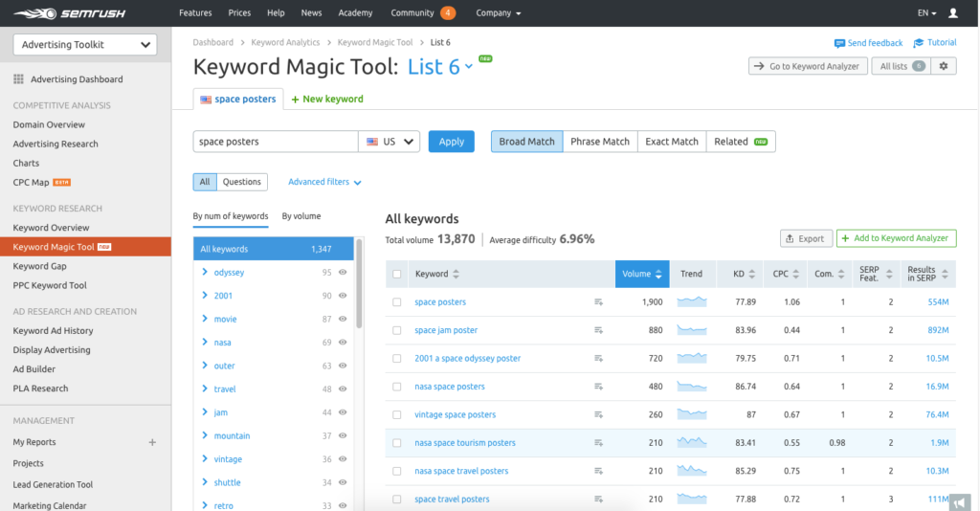Expand the odyssey keyword group

click(x=205, y=272)
